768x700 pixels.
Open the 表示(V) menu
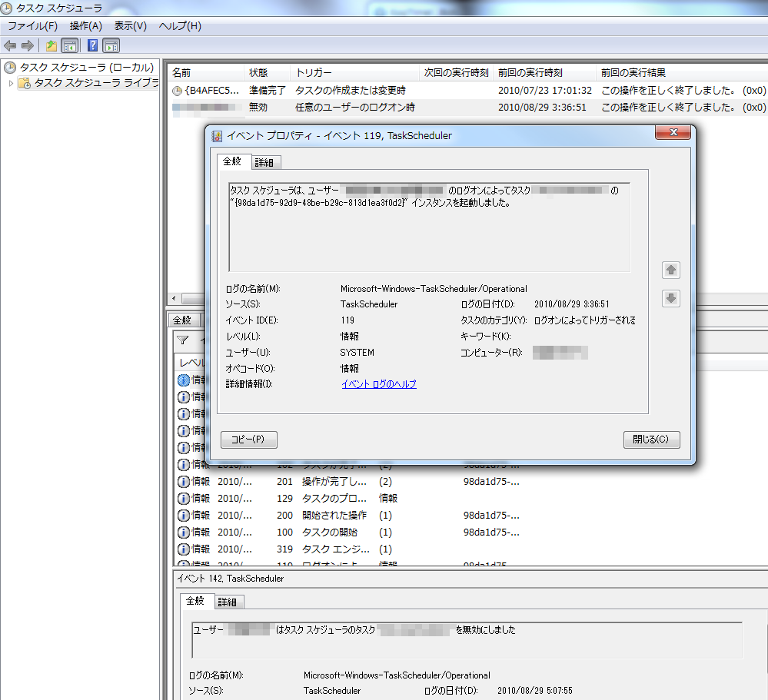pos(130,26)
